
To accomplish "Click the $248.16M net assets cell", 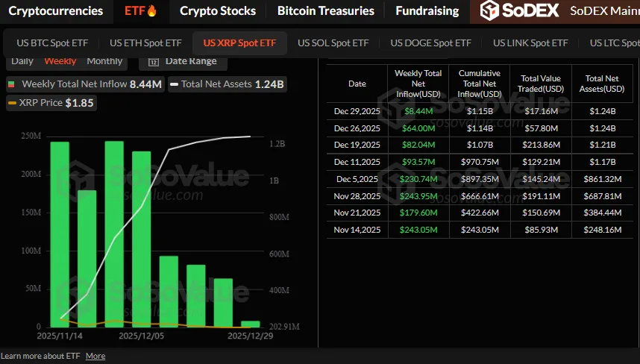I will tap(603, 230).
